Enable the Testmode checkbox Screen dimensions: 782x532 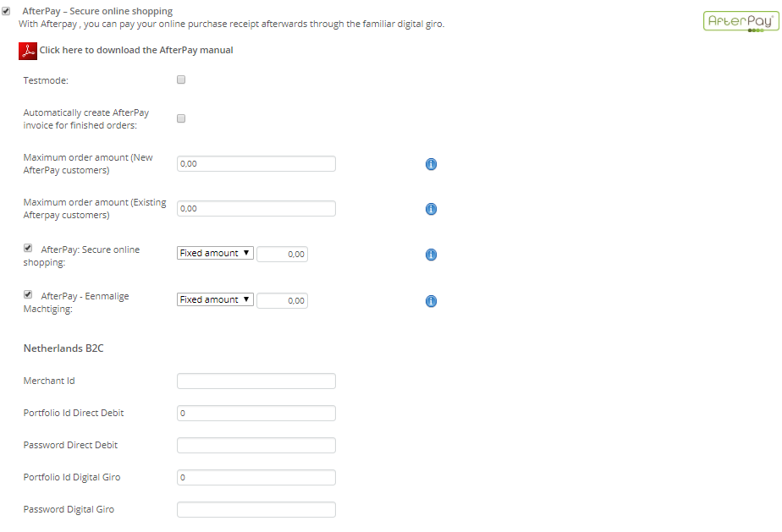point(181,80)
